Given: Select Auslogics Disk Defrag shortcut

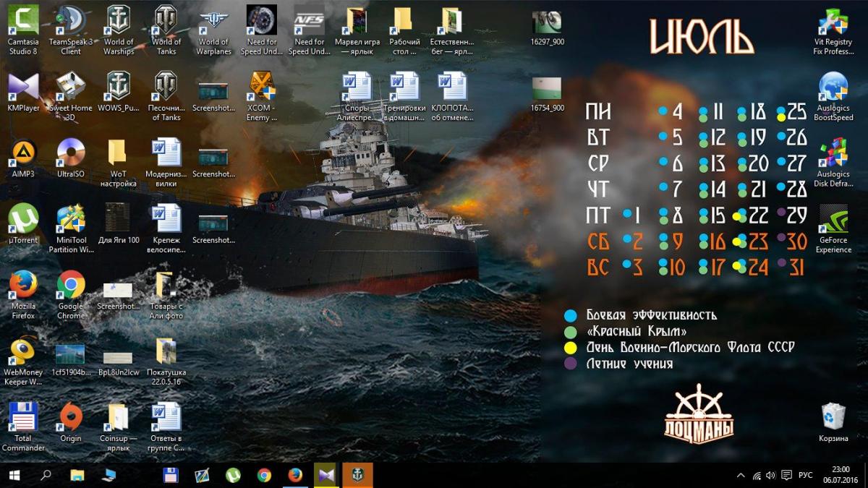Looking at the screenshot, I should point(833,163).
